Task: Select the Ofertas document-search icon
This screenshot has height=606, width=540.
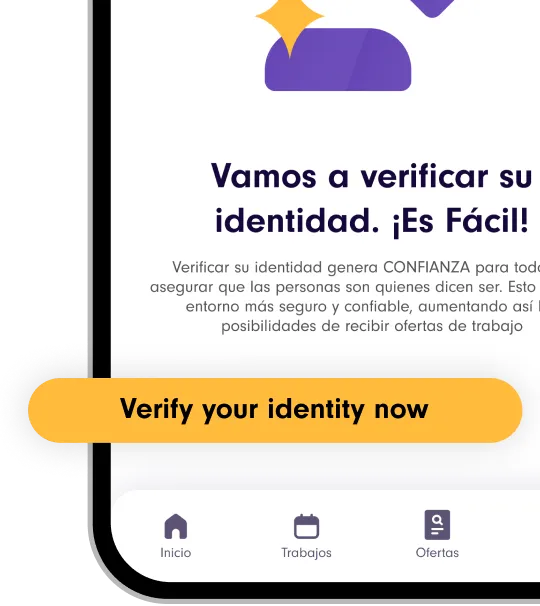Action: pos(437,525)
